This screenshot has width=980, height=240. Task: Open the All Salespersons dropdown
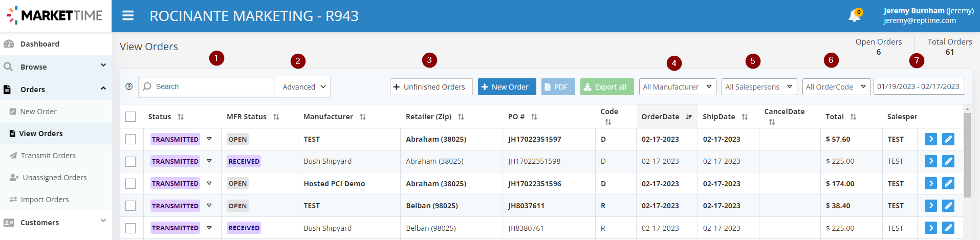(759, 86)
